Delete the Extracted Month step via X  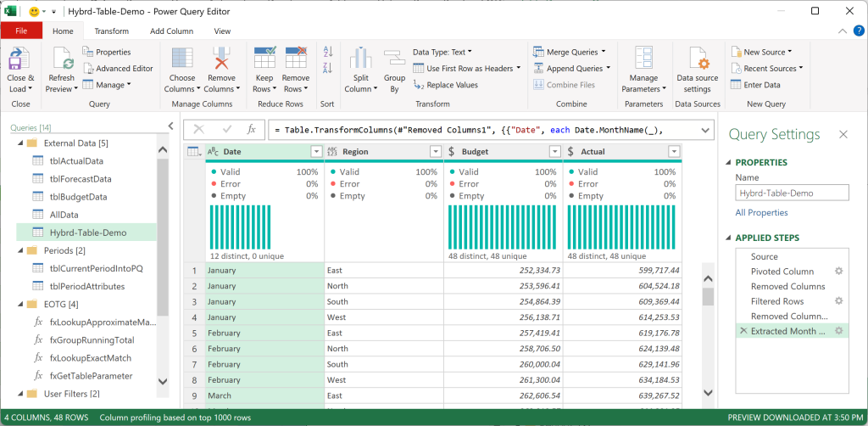(743, 331)
